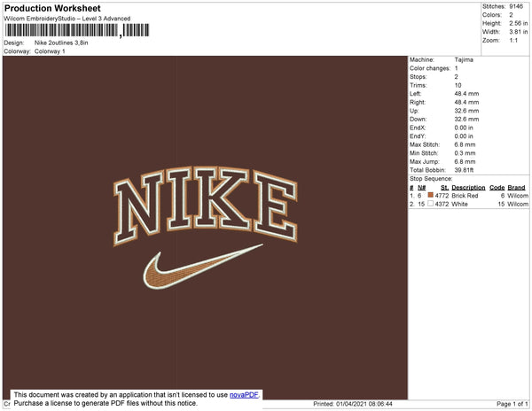Select the 'Max Stitch:' label
The height and width of the screenshot is (411, 532).
pyautogui.click(x=425, y=144)
